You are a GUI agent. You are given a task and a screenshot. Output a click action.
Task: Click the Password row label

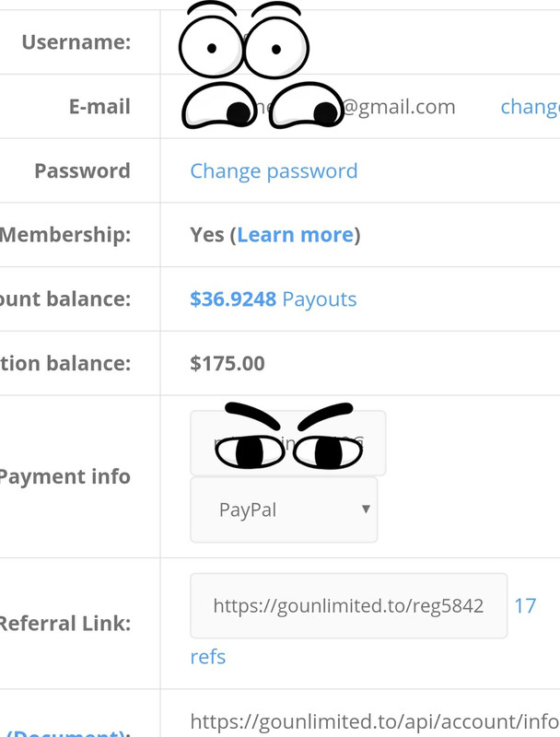[x=82, y=171]
